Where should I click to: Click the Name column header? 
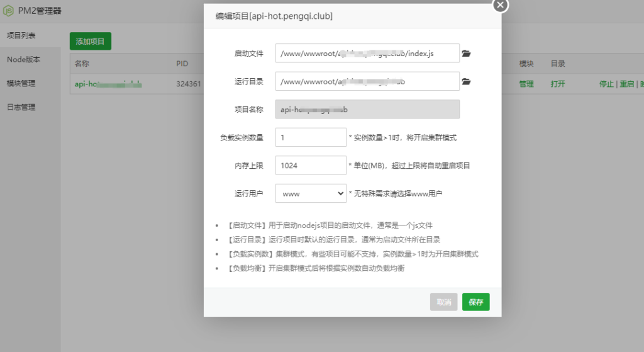pos(82,64)
